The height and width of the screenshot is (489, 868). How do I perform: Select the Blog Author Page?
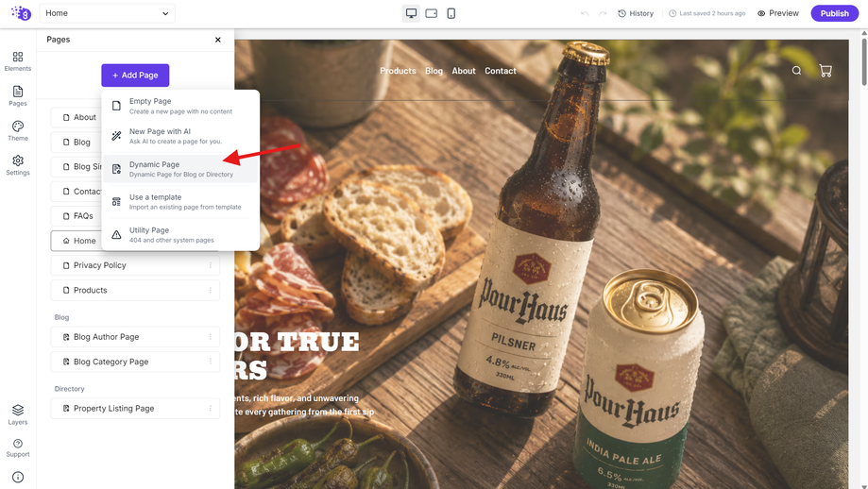135,337
